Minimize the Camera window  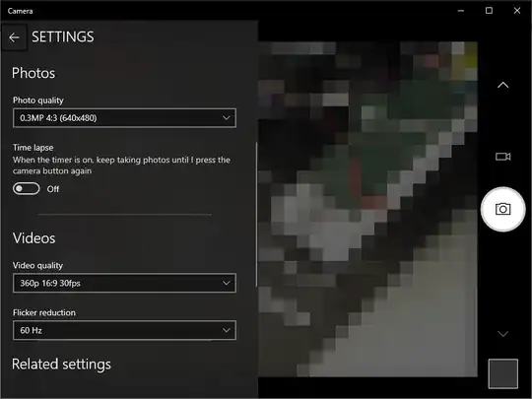461,11
